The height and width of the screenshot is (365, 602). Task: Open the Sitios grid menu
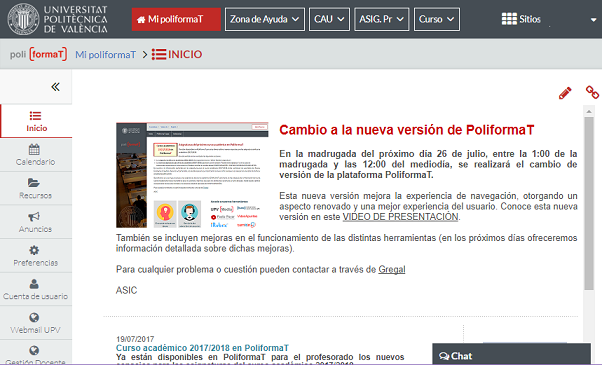click(x=521, y=19)
